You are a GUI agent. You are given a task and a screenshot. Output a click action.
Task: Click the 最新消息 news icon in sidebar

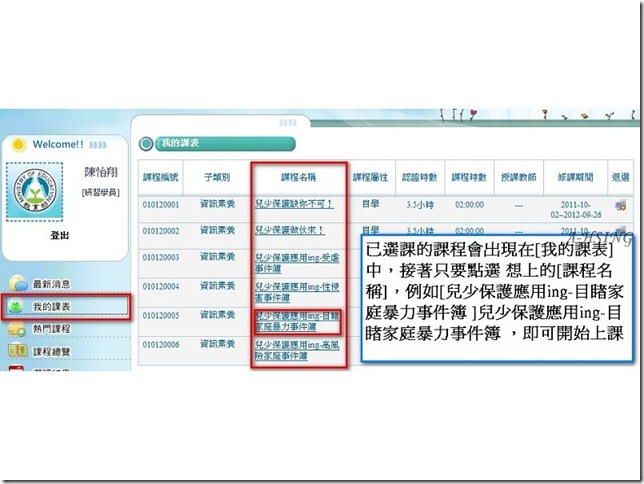(x=18, y=283)
